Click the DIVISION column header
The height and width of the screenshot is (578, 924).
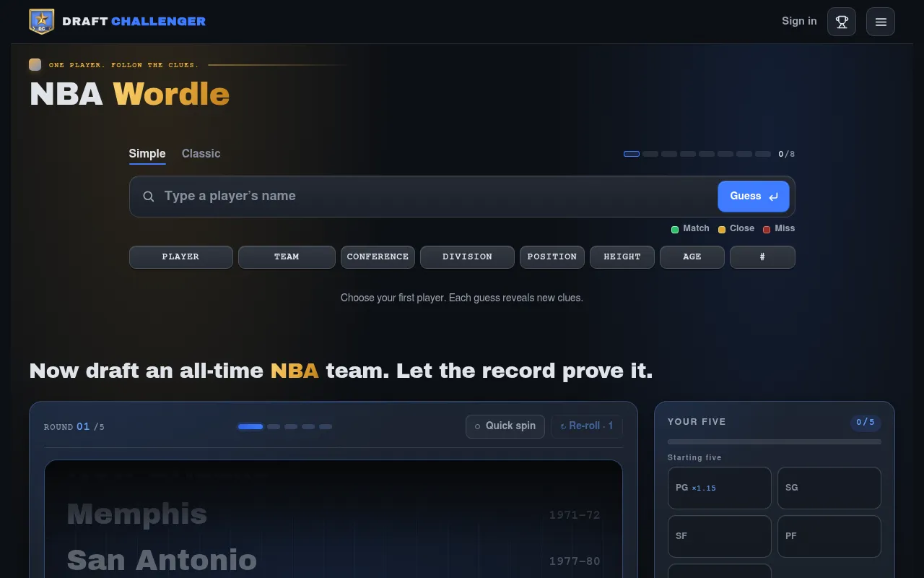[467, 257]
